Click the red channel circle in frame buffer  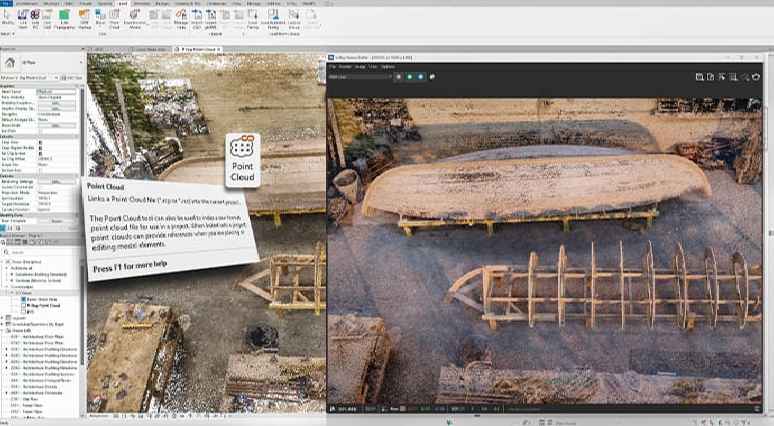click(399, 76)
